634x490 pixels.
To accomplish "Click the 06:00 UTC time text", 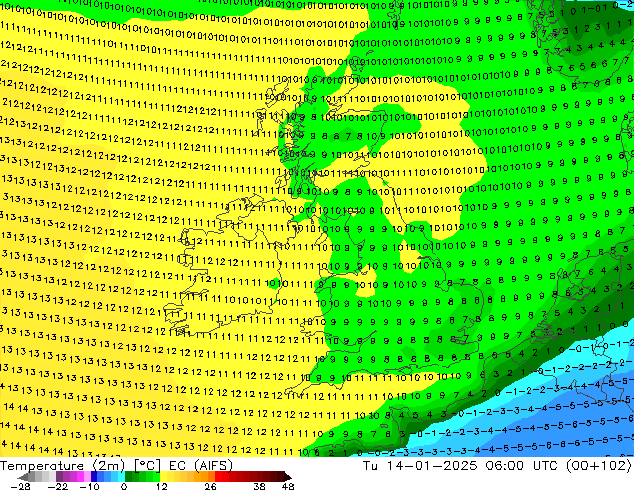I will point(522,466).
